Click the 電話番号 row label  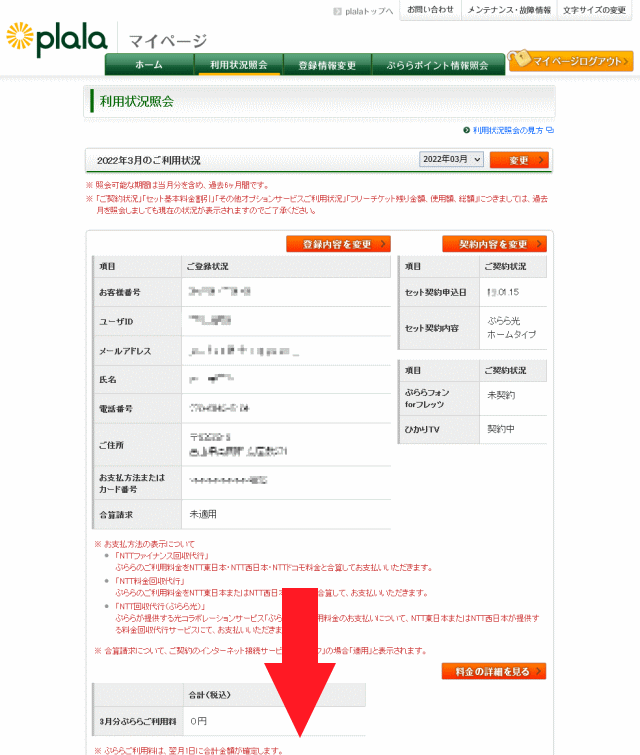point(116,409)
